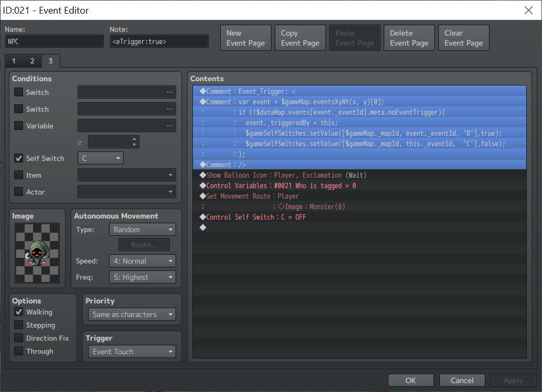The width and height of the screenshot is (542, 392).
Task: Open the Trigger dropdown showing Event Touch
Action: [x=132, y=351]
